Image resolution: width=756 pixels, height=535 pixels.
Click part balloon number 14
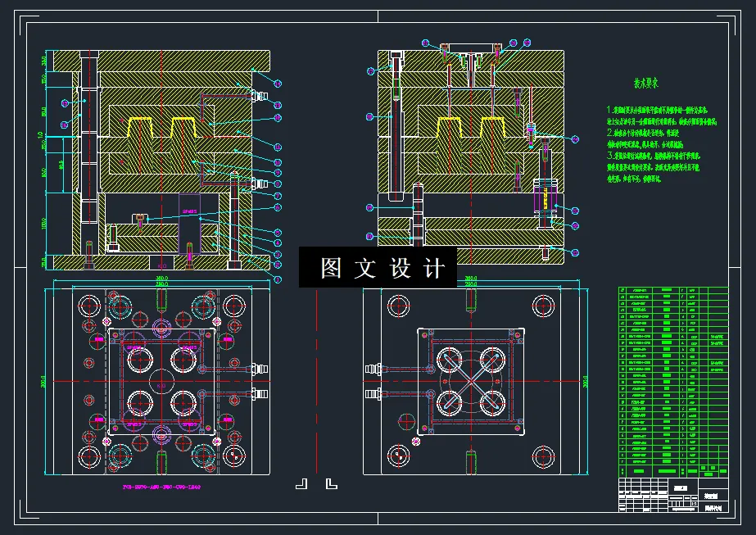click(x=278, y=84)
